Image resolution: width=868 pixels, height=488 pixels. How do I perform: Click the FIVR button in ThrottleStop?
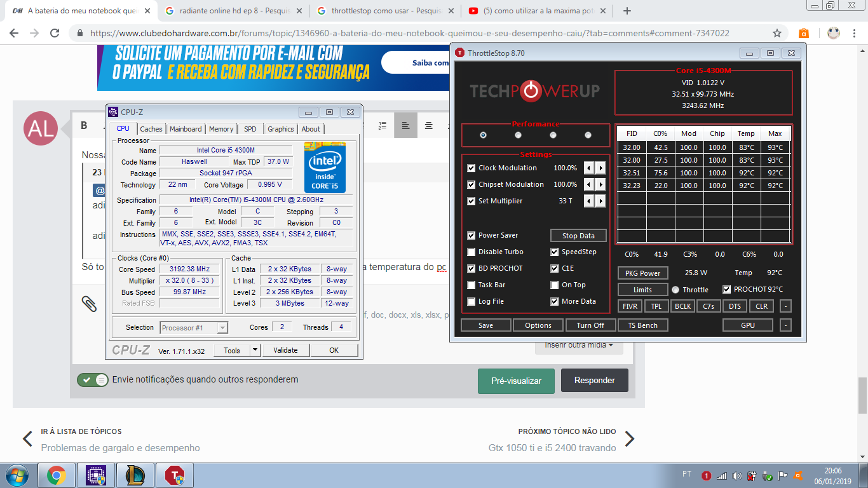click(x=630, y=306)
